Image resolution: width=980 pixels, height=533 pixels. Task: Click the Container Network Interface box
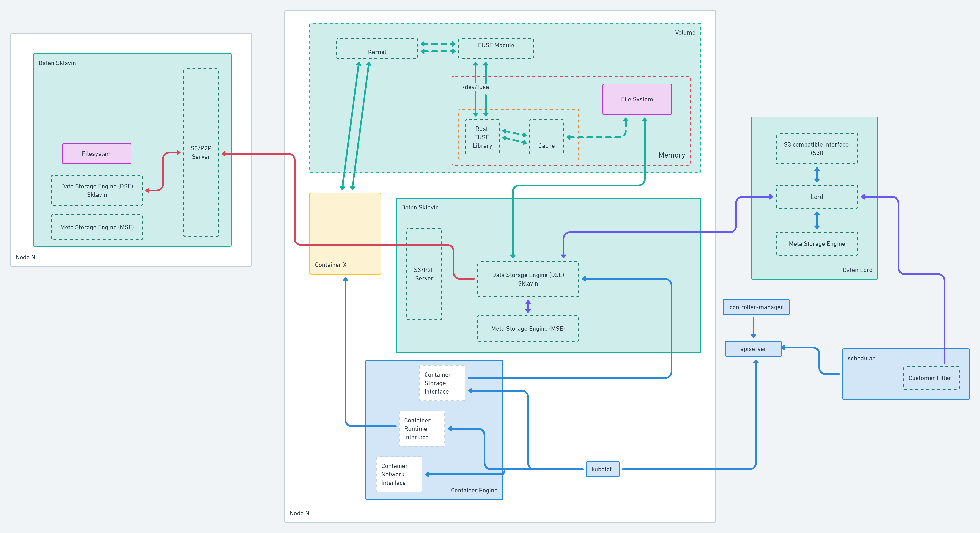tap(399, 474)
